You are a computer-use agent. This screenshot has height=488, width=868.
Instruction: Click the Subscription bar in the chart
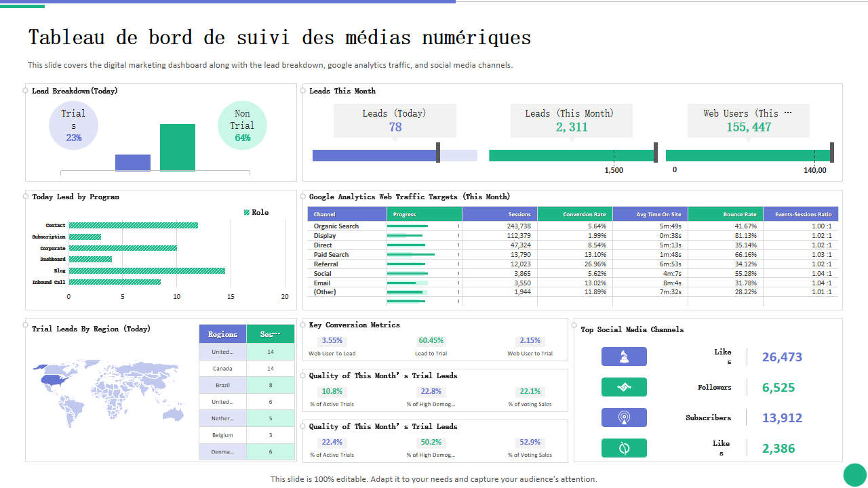(85, 237)
